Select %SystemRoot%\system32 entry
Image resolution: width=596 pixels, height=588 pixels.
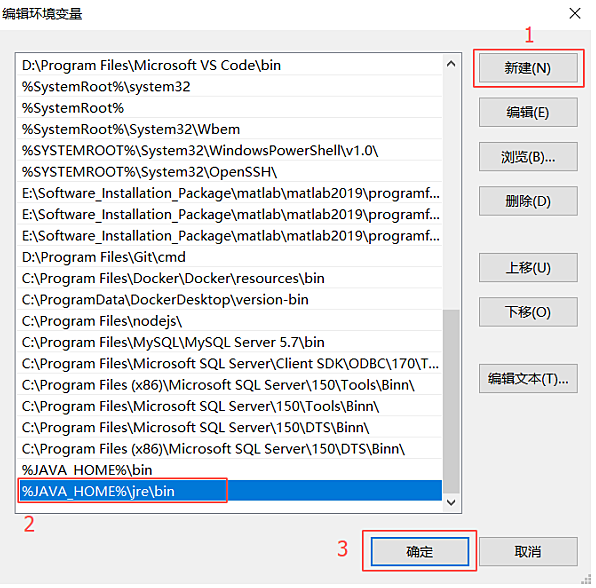[x=229, y=87]
